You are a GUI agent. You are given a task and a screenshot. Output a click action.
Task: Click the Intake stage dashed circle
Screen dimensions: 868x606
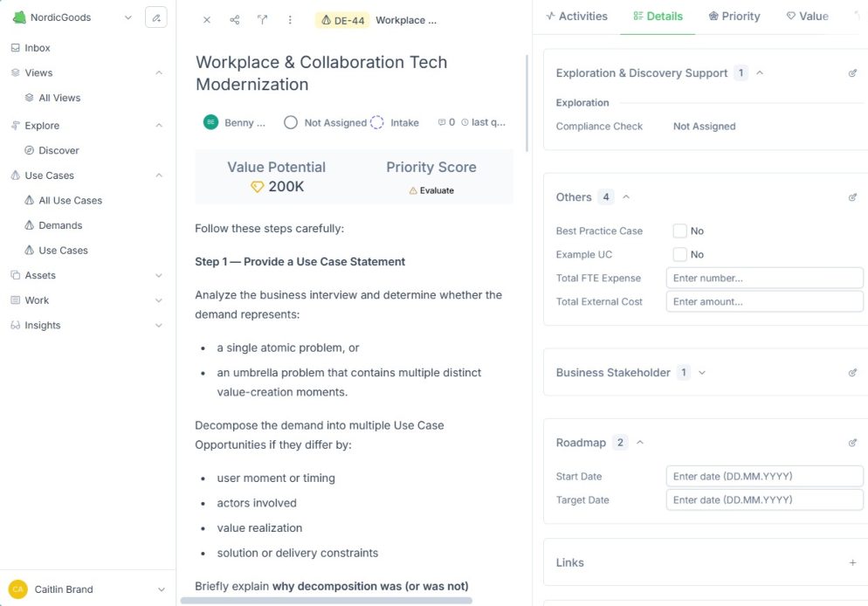click(377, 122)
